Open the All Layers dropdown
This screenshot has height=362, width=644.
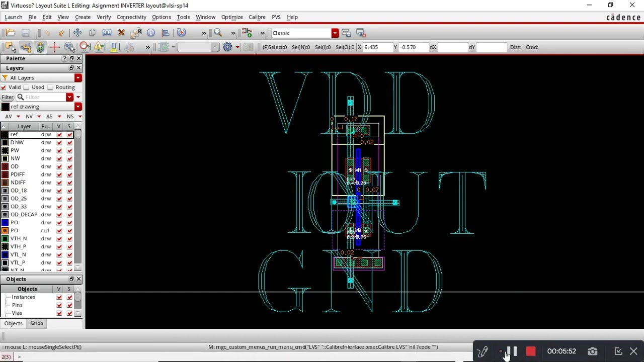point(78,78)
